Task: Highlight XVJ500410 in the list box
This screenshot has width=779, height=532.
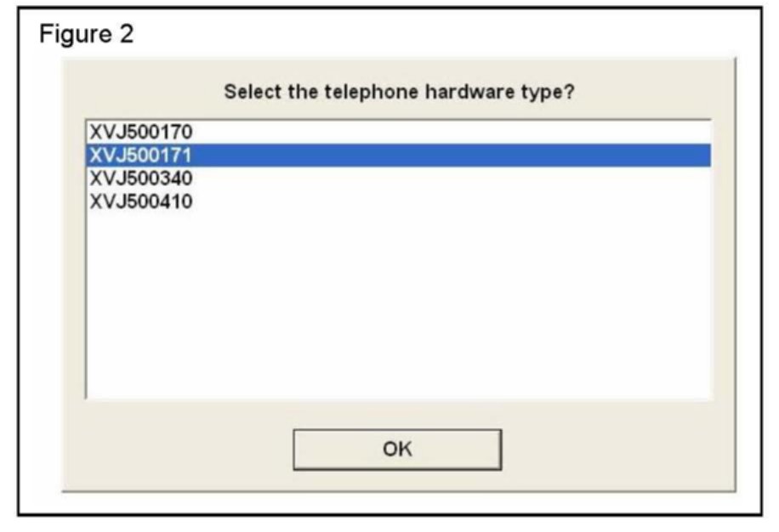Action: coord(141,202)
